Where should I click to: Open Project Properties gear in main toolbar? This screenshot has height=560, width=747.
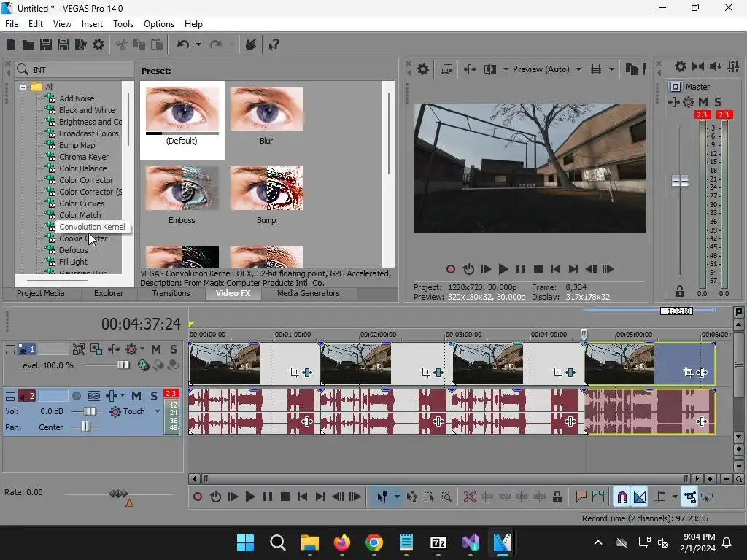[98, 44]
